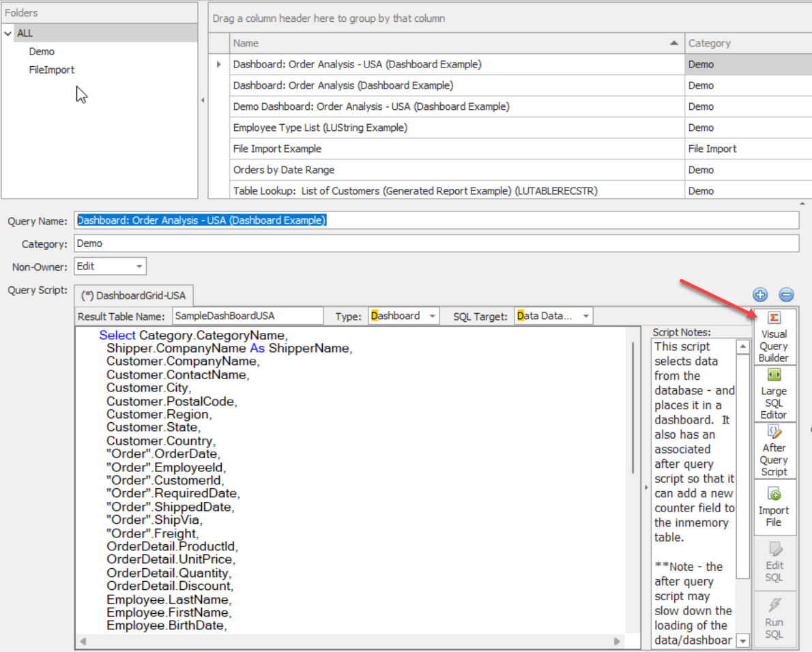
Task: Click the Script Notes scrollbar down arrow
Action: click(742, 640)
